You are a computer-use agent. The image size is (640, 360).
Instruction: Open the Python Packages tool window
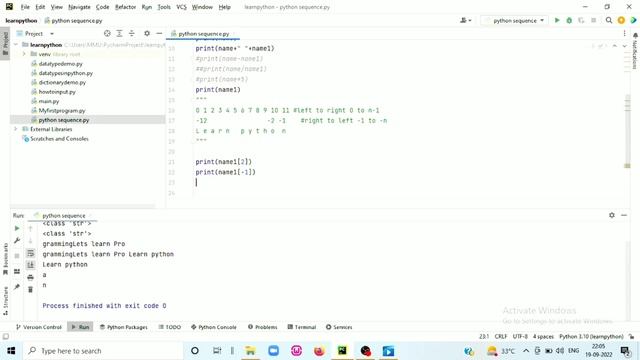pyautogui.click(x=124, y=327)
